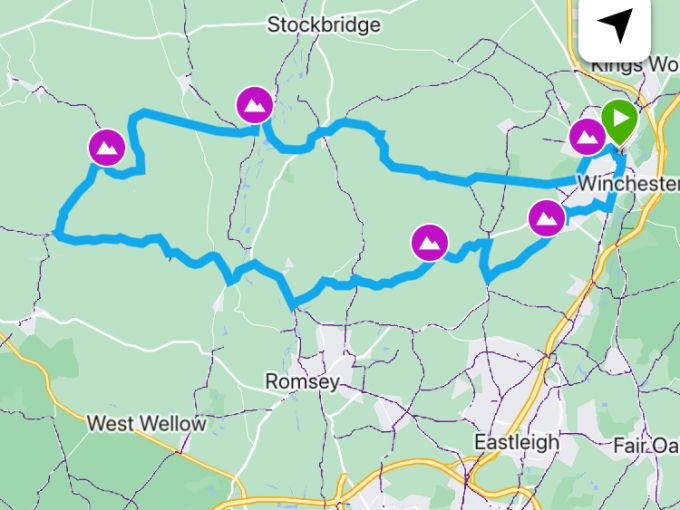Tap the climb marker below Stockbridge
Screen dimensions: 680x510
(255, 105)
